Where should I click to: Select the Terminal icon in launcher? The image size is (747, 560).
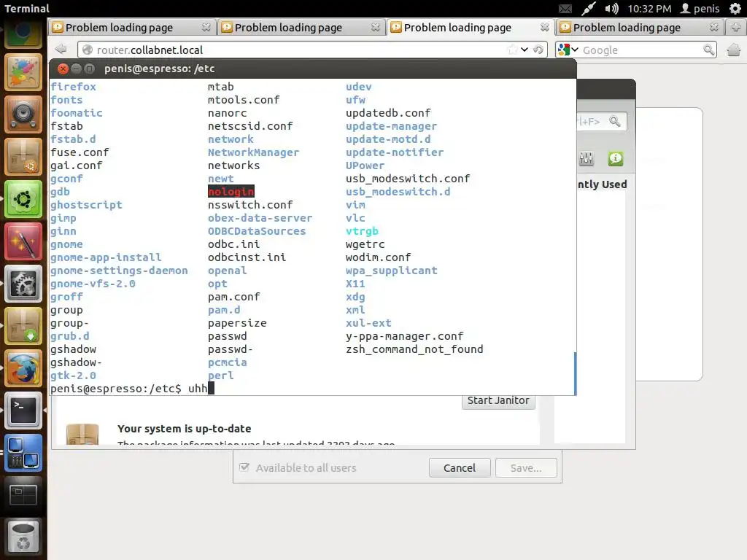(23, 411)
